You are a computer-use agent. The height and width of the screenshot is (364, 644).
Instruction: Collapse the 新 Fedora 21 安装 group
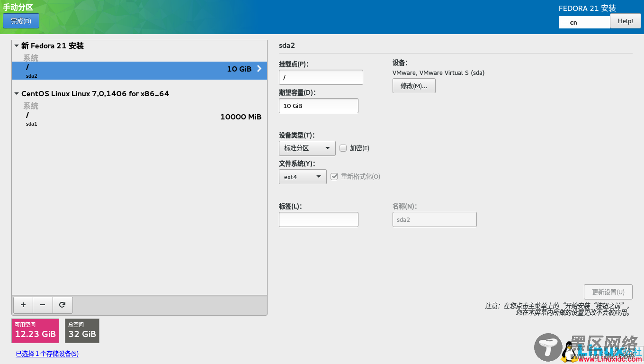click(x=17, y=46)
